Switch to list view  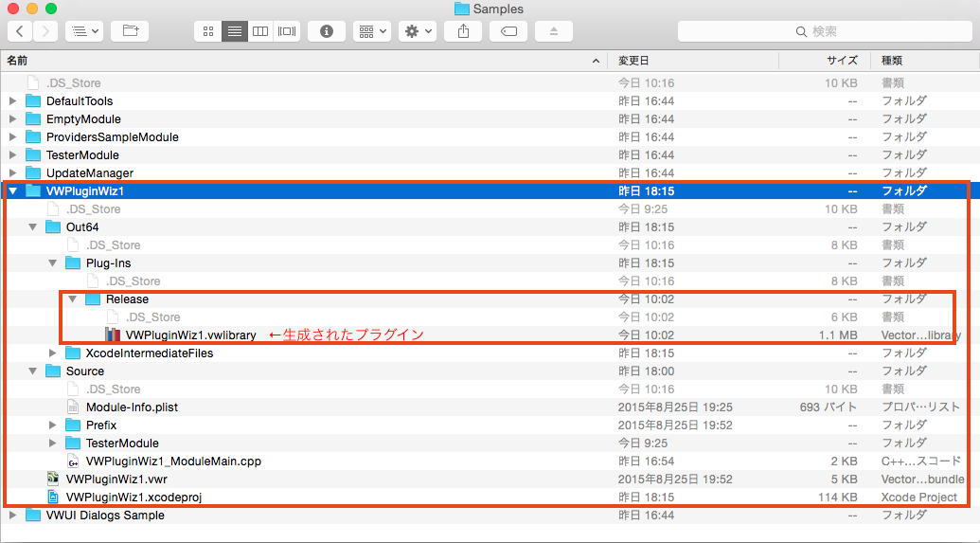pos(235,31)
